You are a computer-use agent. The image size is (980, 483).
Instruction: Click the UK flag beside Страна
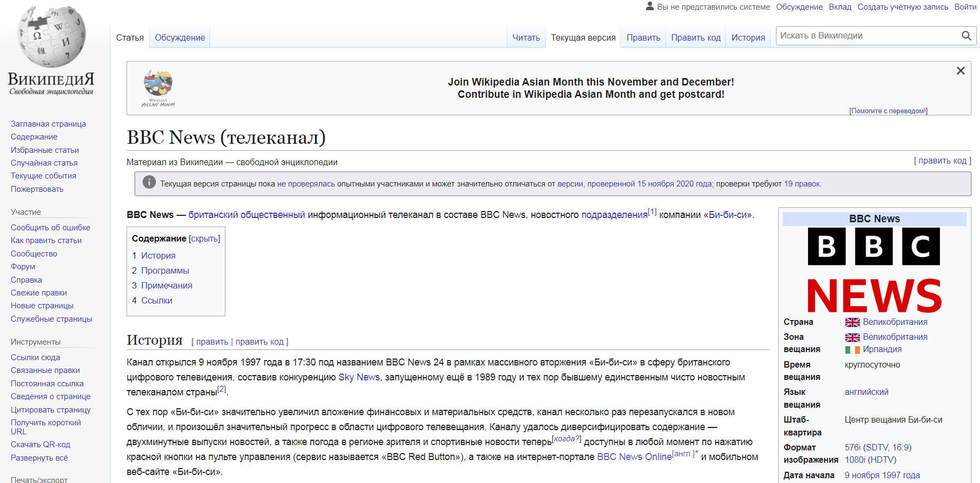(852, 322)
